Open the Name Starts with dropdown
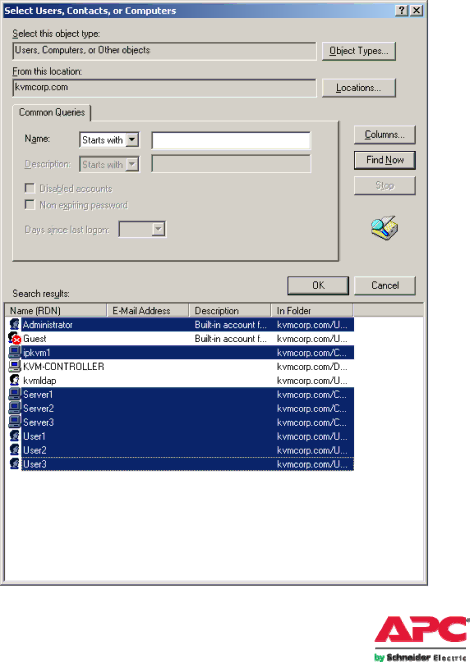 click(132, 139)
